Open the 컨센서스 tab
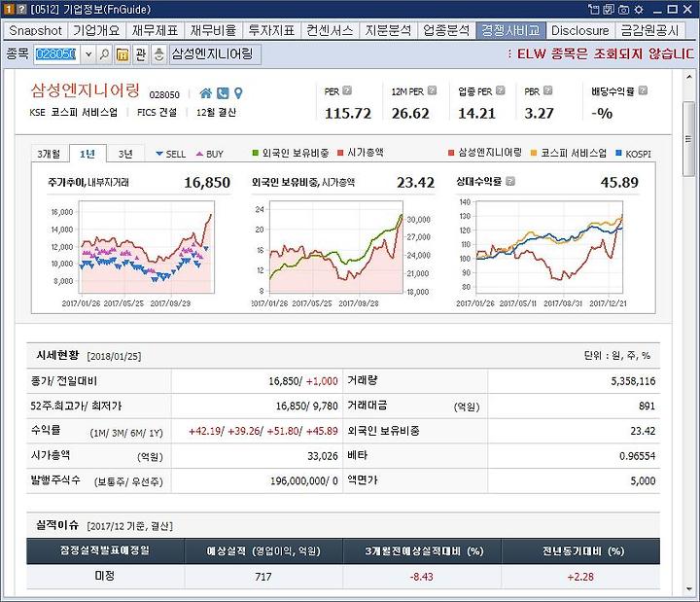 click(x=330, y=30)
